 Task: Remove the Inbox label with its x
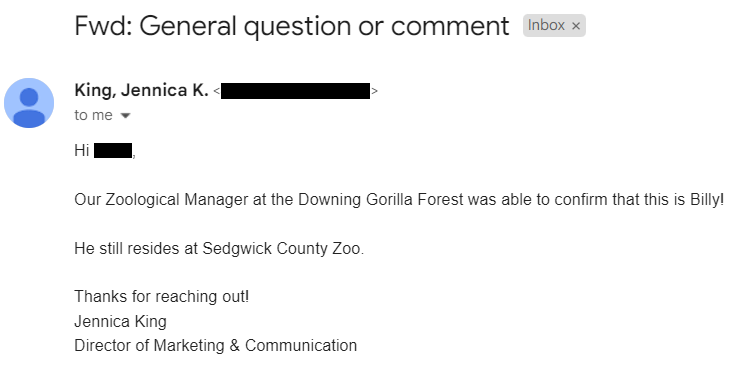coord(575,26)
